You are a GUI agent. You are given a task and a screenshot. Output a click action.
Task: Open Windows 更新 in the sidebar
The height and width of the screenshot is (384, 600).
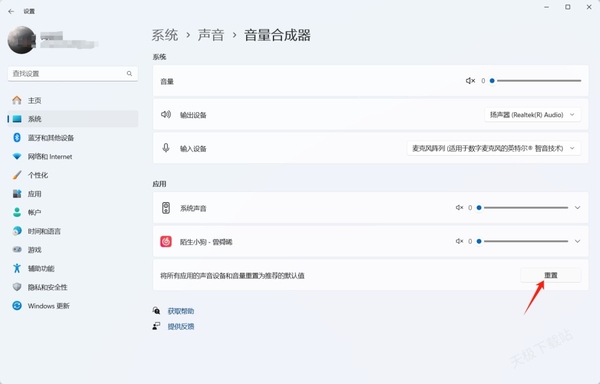tap(73, 306)
